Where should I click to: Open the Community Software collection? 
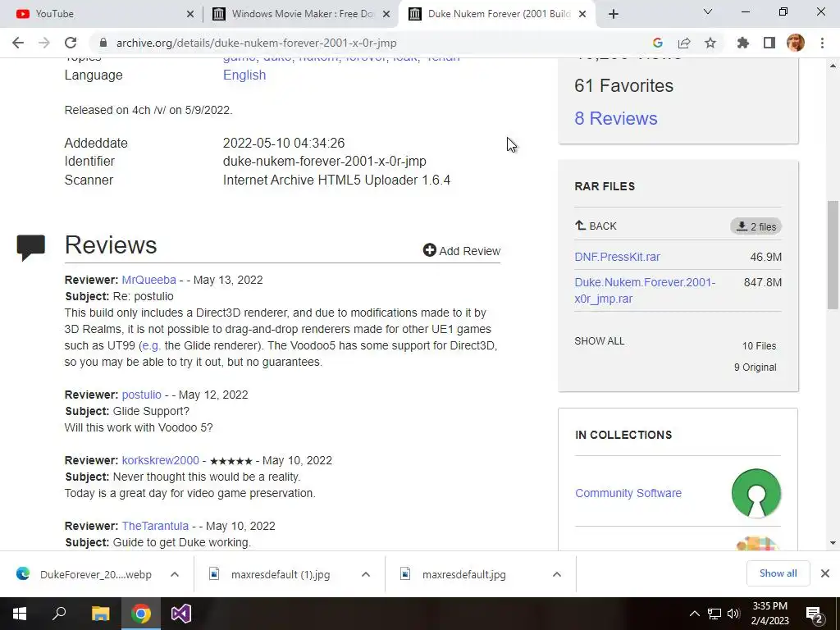tap(628, 493)
